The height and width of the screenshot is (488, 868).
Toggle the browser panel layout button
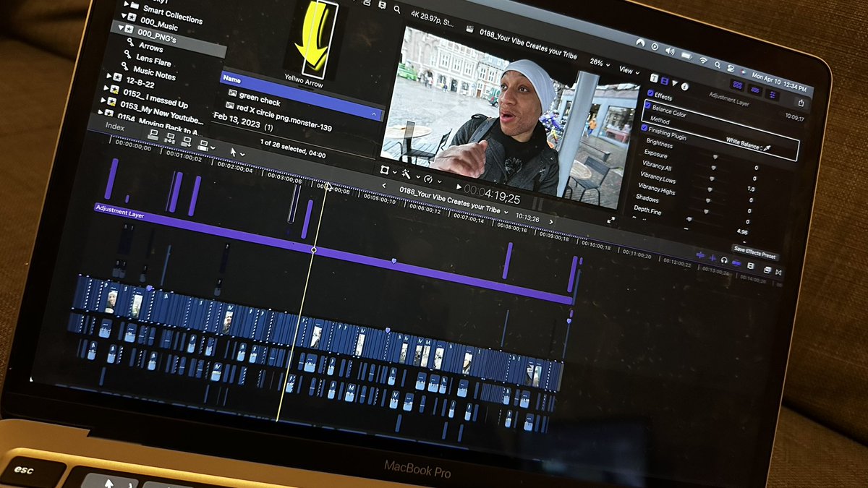coord(739,85)
